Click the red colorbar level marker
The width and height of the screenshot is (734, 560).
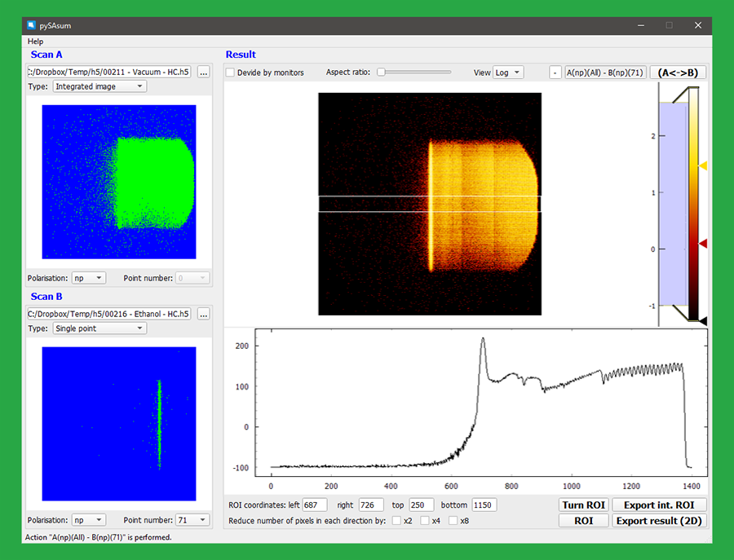pos(703,243)
